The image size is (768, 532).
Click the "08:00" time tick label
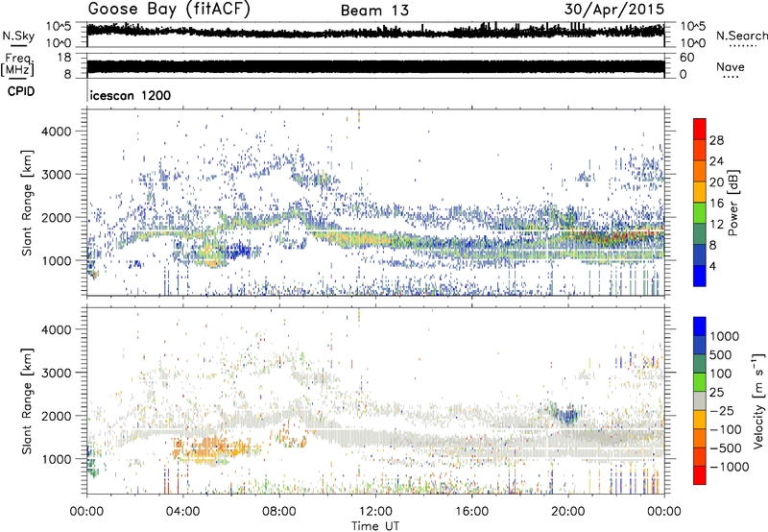coord(279,512)
